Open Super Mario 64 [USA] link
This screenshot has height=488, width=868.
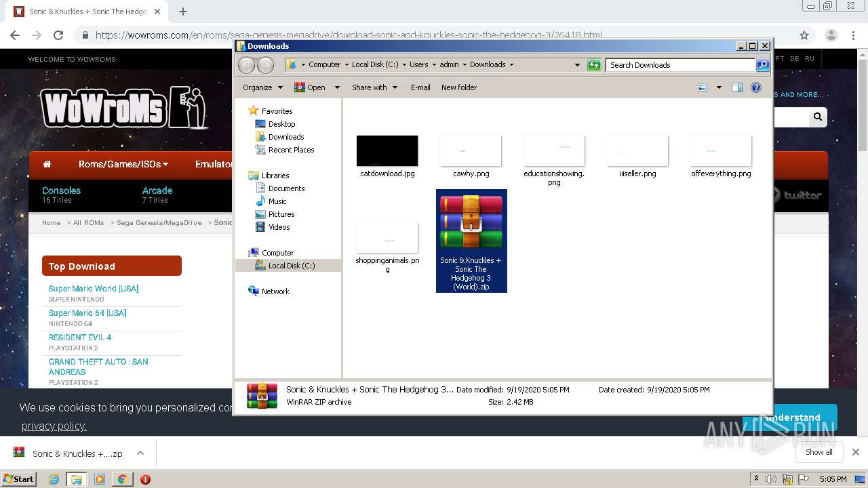coord(87,313)
